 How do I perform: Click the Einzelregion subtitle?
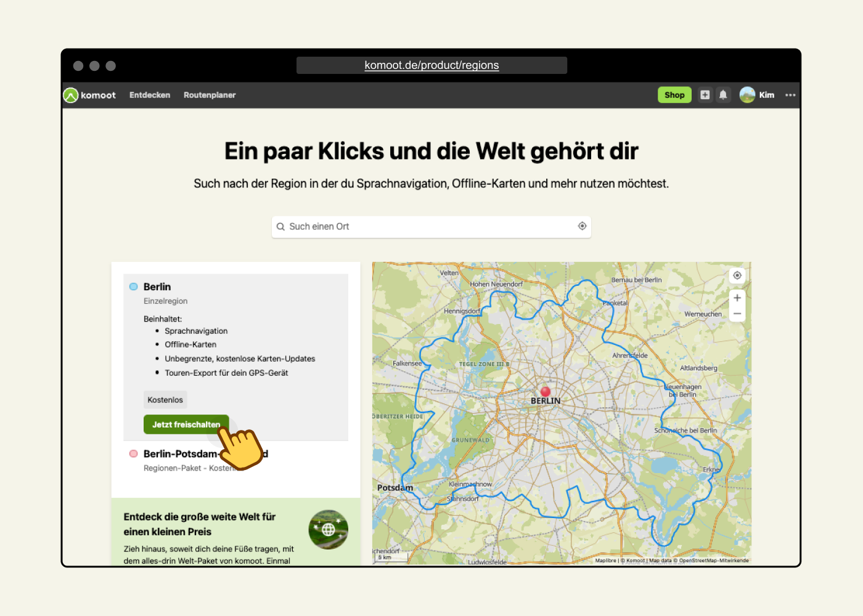click(166, 301)
